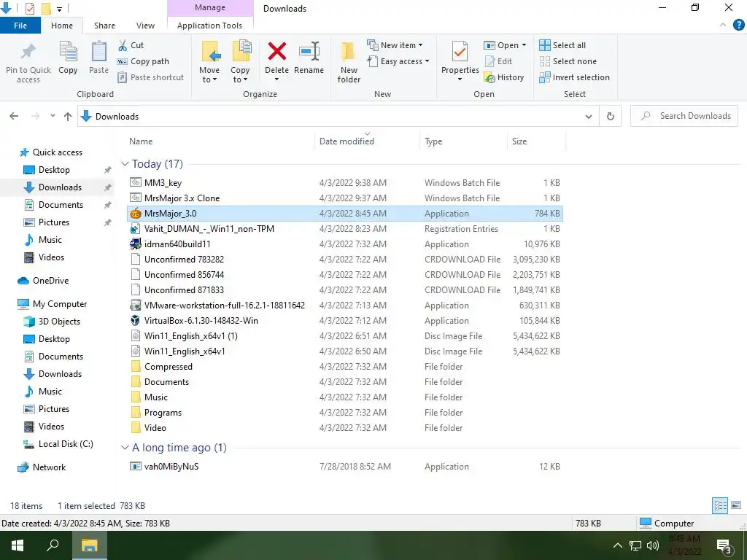Viewport: 747px width, 560px height.
Task: Switch to Details view icon in status bar
Action: tap(720, 505)
